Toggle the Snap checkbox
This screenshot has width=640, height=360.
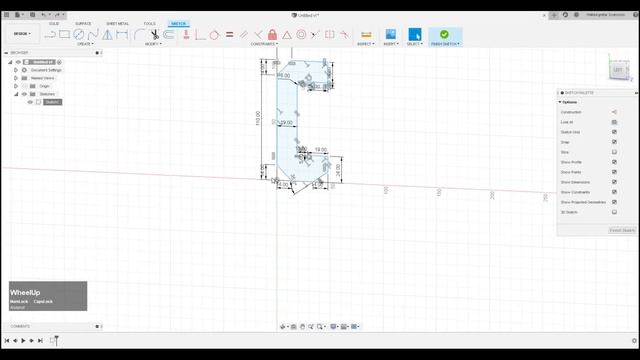614,142
